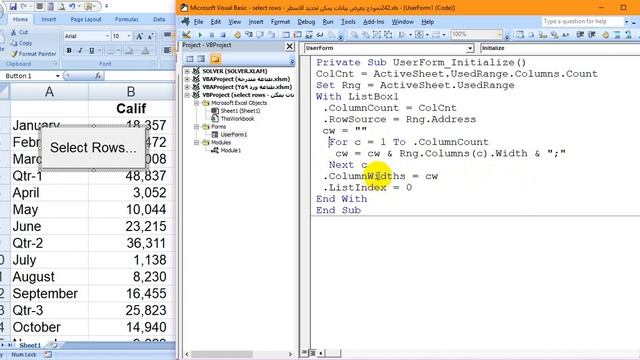Open the File menu in Visual Basic
The height and width of the screenshot is (360, 640).
pos(198,22)
